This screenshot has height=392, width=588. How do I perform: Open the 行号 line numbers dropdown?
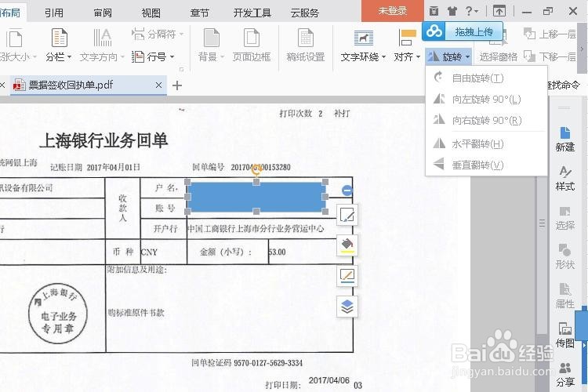click(x=154, y=56)
